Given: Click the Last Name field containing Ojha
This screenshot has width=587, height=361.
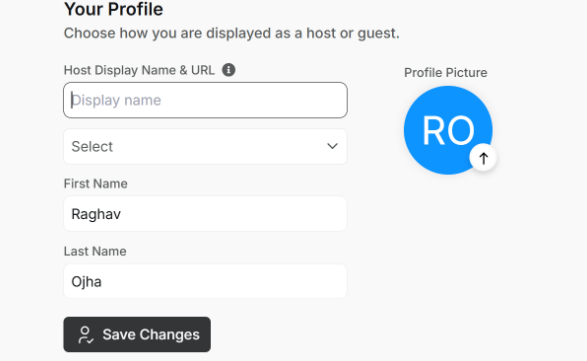Looking at the screenshot, I should pyautogui.click(x=205, y=282).
